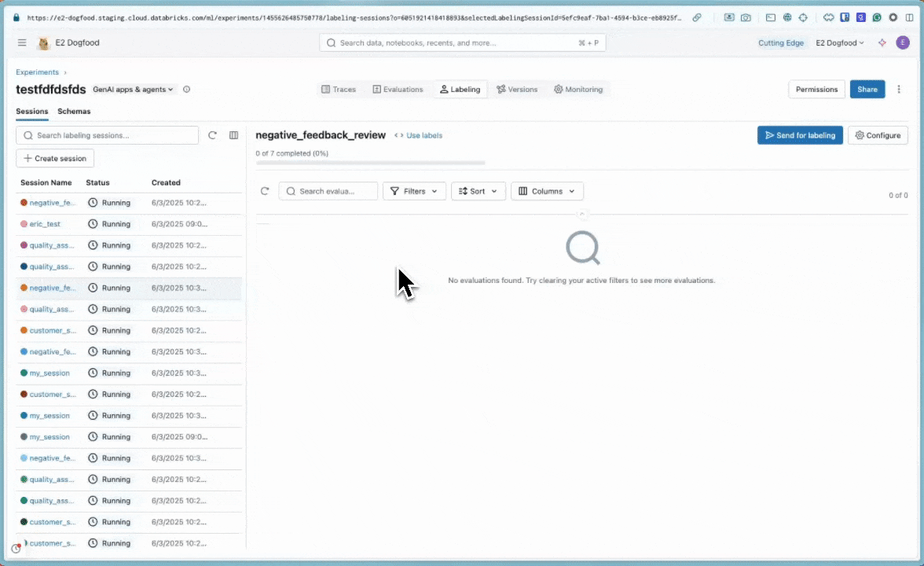Click the info icon next to GenAI apps
Image resolution: width=924 pixels, height=566 pixels.
pos(186,90)
